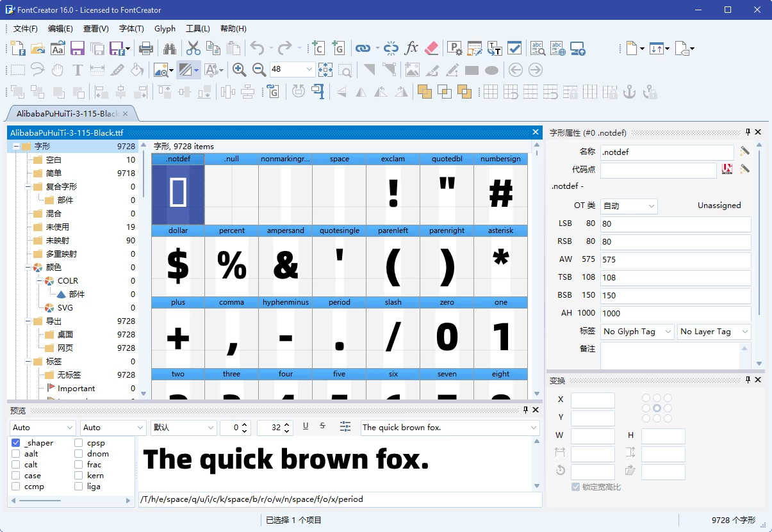Enable the liga feature checkbox

[79, 487]
